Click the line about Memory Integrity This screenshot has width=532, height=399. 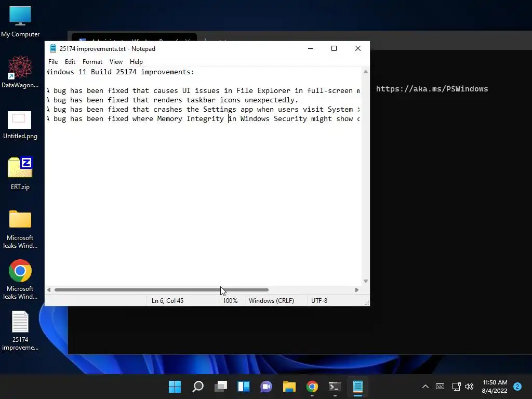tap(203, 119)
